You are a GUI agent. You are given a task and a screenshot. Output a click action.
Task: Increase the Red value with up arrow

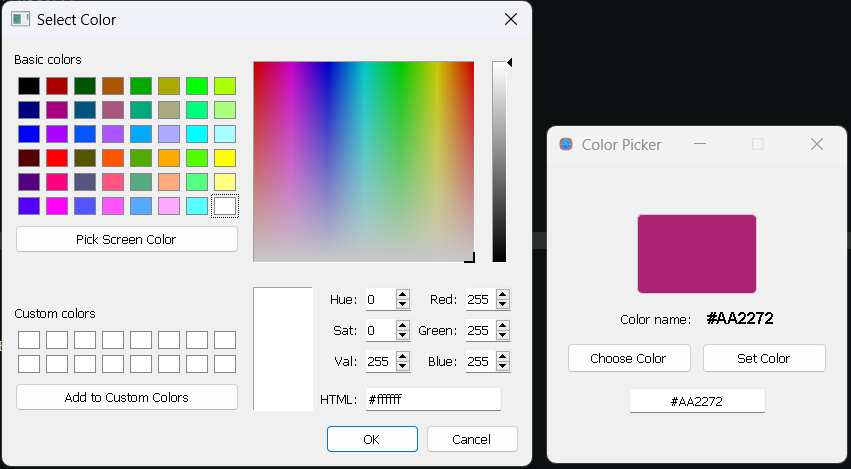tap(503, 295)
